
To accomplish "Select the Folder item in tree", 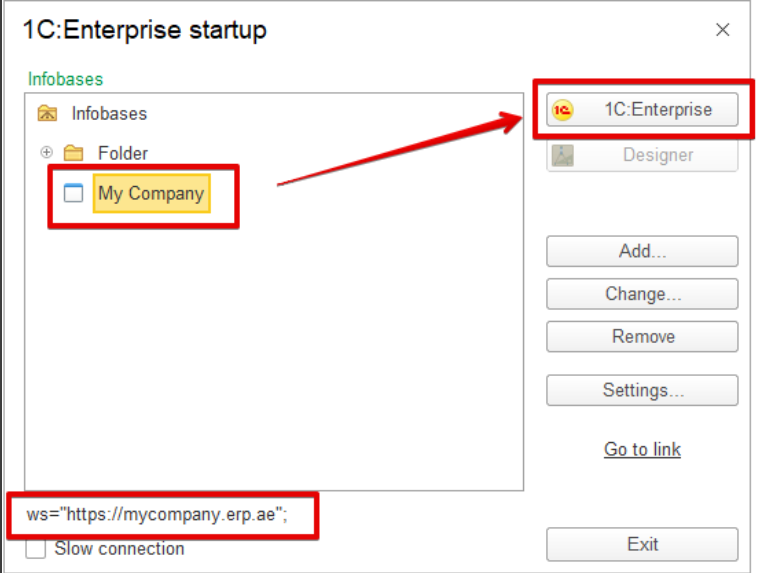I will point(122,153).
